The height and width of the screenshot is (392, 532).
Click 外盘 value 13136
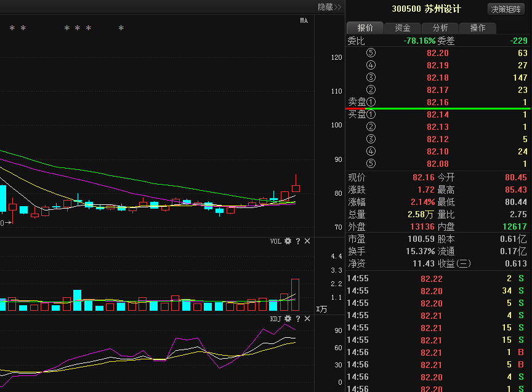point(422,226)
